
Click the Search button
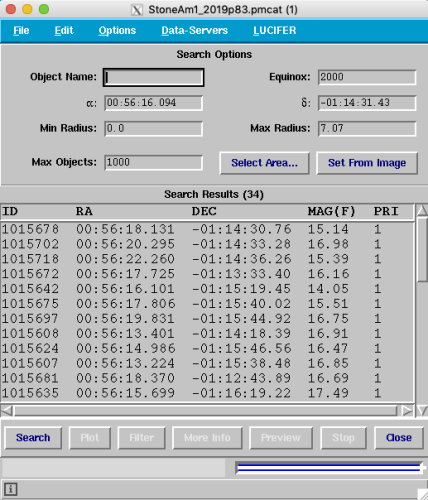(33, 438)
